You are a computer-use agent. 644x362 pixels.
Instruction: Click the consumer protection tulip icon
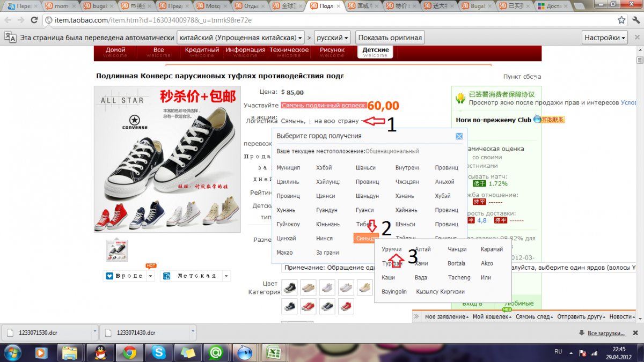click(460, 98)
